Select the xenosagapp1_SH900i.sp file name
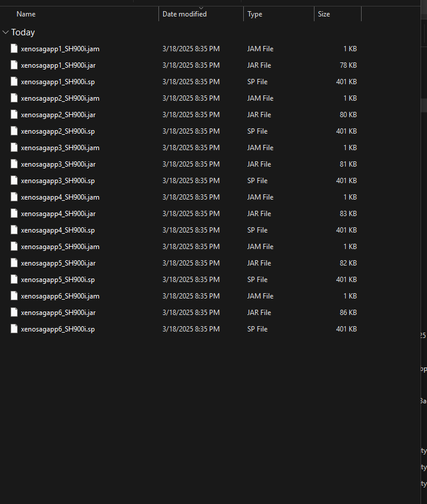The width and height of the screenshot is (427, 504). click(x=58, y=82)
